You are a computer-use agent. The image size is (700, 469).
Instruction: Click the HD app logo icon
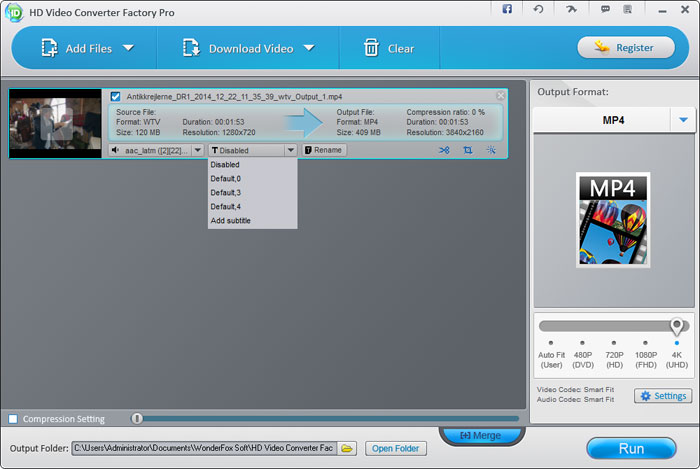point(14,12)
